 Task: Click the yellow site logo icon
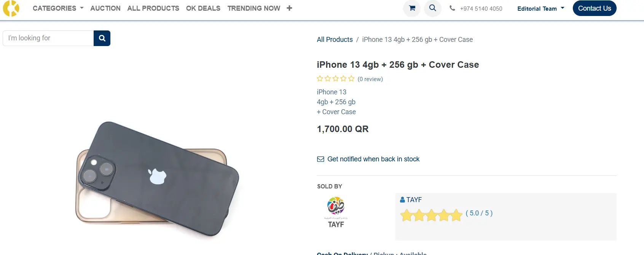coord(11,8)
